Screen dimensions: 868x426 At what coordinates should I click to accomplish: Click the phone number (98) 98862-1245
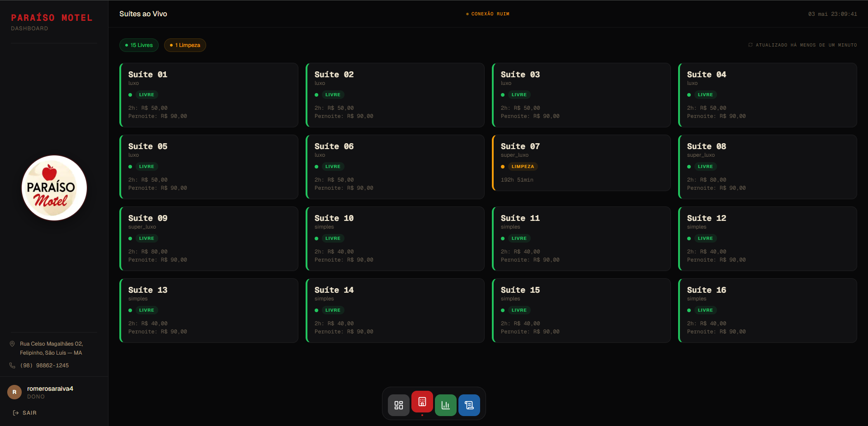click(44, 365)
